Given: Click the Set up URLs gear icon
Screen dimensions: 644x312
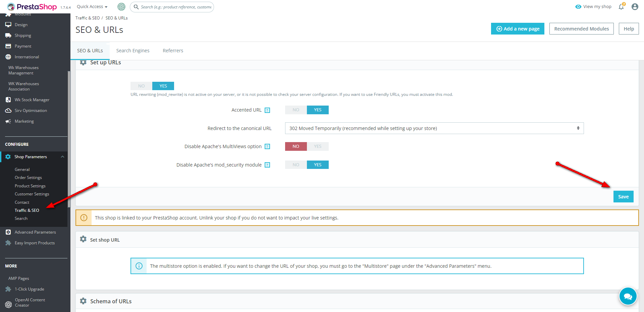Looking at the screenshot, I should click(83, 62).
